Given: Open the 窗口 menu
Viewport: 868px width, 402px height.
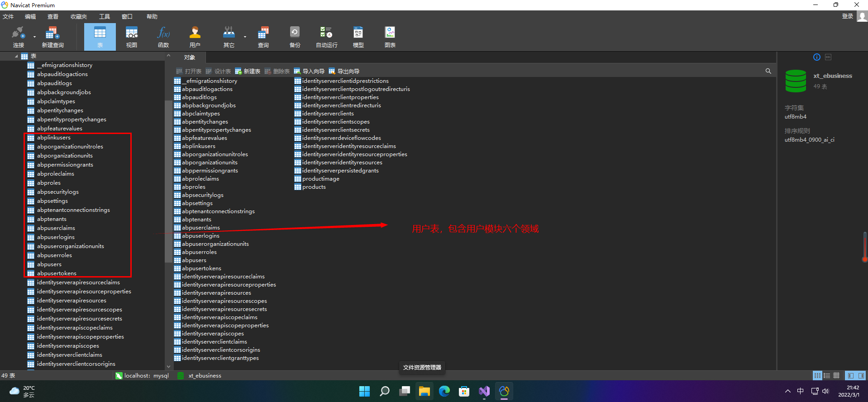Looking at the screenshot, I should [127, 17].
